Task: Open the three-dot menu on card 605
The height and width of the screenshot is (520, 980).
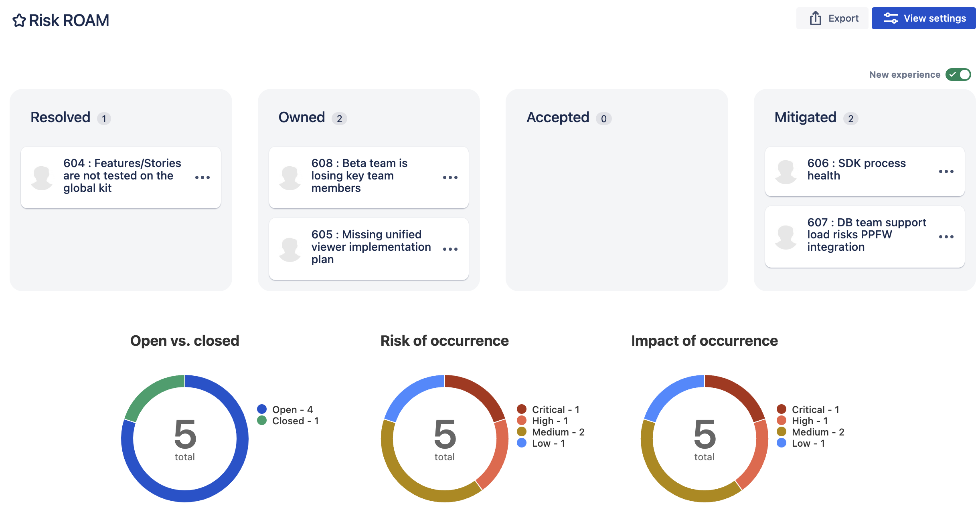Action: click(x=451, y=249)
